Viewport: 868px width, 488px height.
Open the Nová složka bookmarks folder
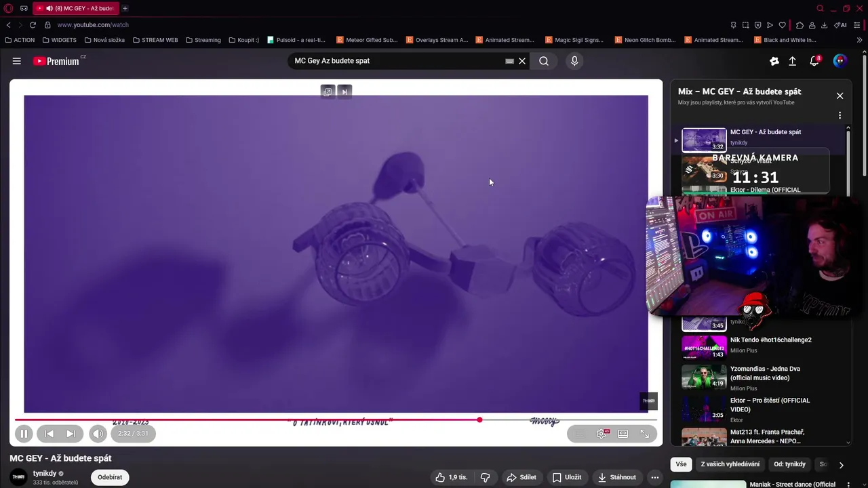pos(104,40)
